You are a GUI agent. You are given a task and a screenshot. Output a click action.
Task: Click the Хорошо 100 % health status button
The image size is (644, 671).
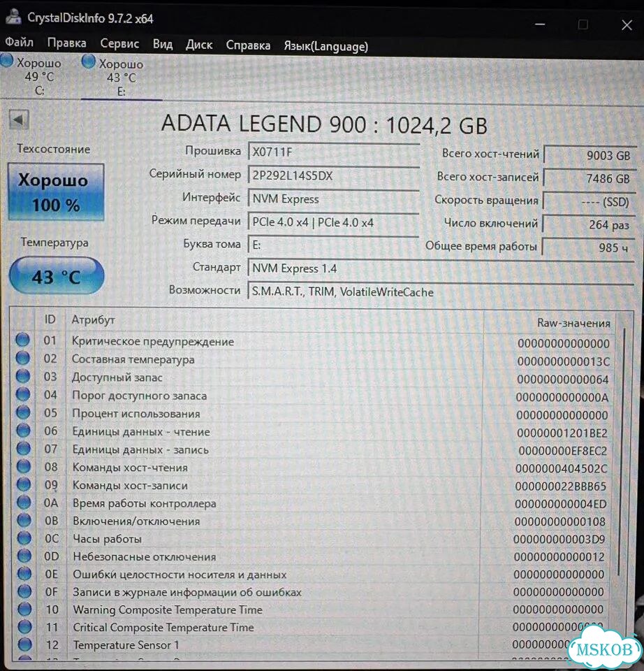click(x=56, y=192)
